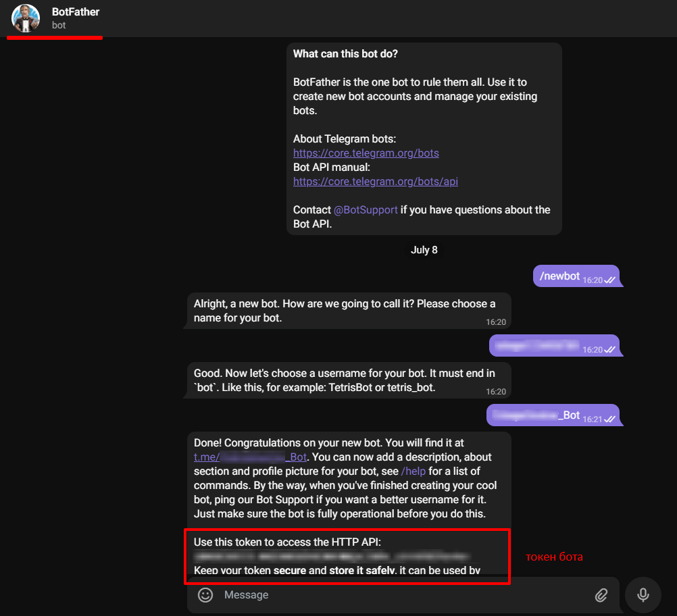The image size is (677, 616).
Task: Click the @BotSupport mention
Action: point(366,209)
